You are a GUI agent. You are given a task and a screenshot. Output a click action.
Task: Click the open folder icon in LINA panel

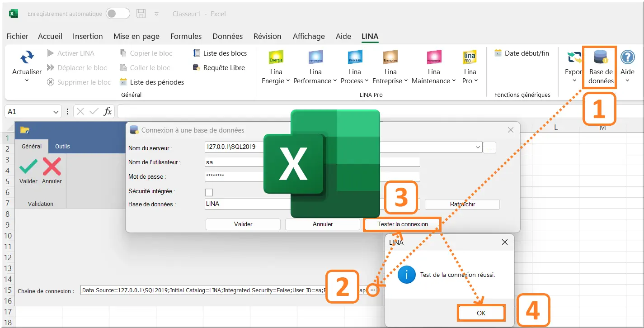24,130
